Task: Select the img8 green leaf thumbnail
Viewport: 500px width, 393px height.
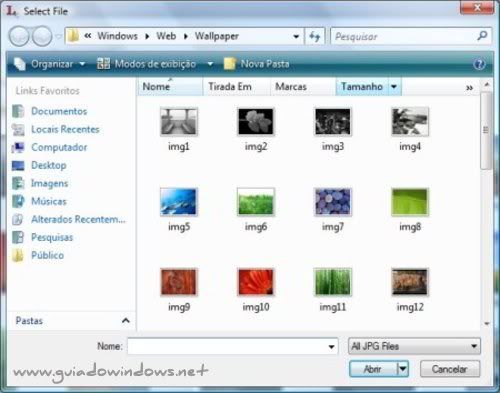Action: pos(410,202)
